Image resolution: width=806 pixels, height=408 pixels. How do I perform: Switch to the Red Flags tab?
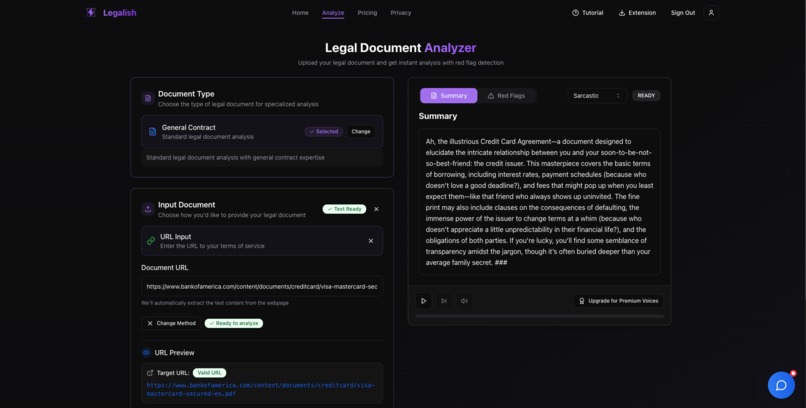point(506,96)
